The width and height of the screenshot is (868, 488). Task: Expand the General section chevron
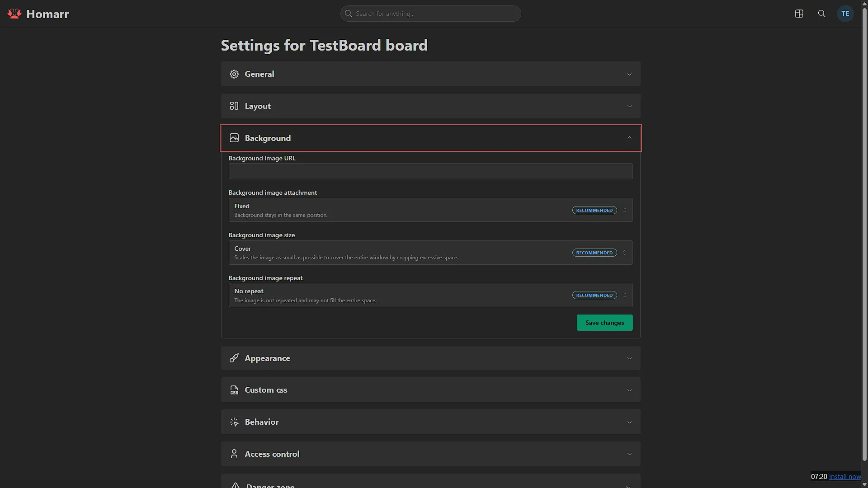click(x=629, y=74)
